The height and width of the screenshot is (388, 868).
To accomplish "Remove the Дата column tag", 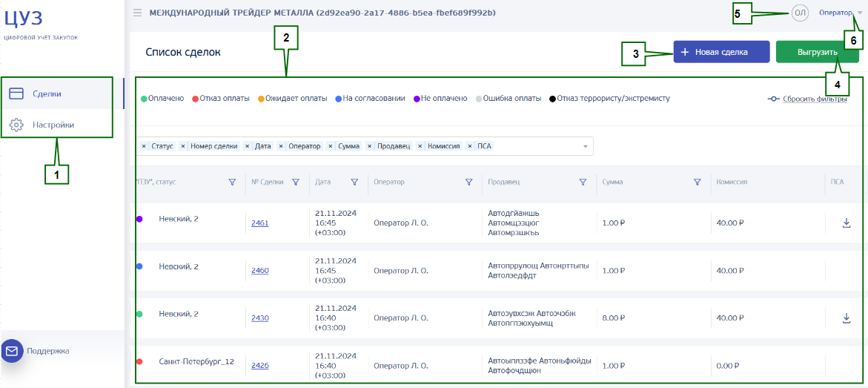I will tap(248, 146).
